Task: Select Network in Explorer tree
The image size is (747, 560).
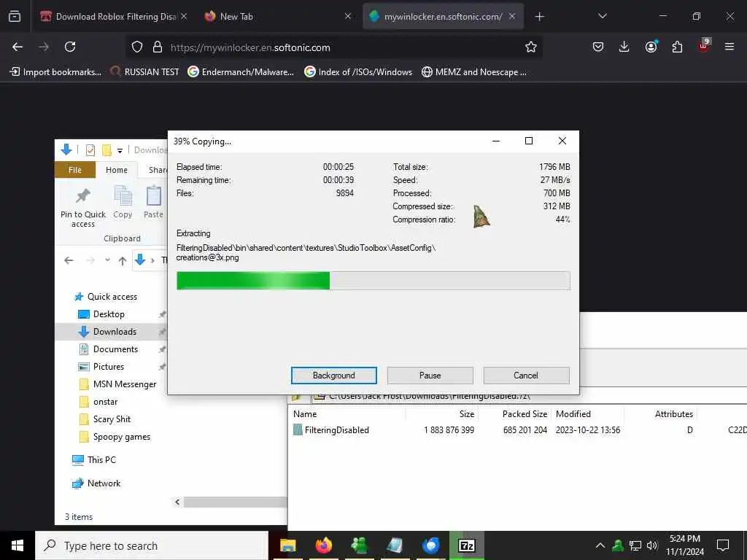Action: [104, 483]
